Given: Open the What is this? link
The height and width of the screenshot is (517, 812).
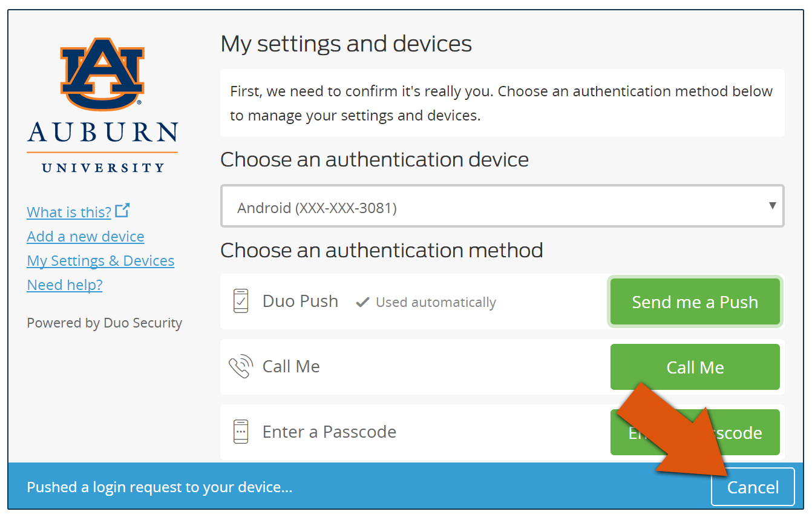Looking at the screenshot, I should pyautogui.click(x=69, y=212).
